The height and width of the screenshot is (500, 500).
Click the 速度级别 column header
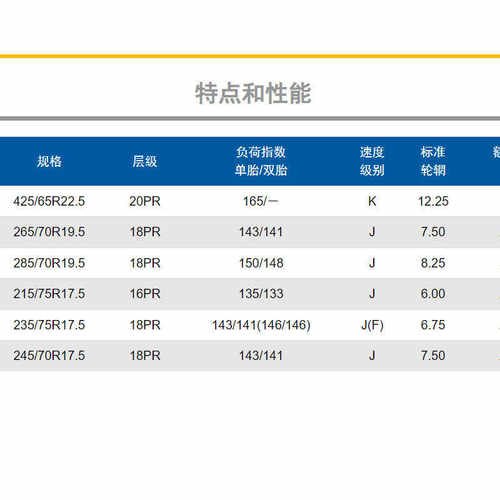[372, 161]
